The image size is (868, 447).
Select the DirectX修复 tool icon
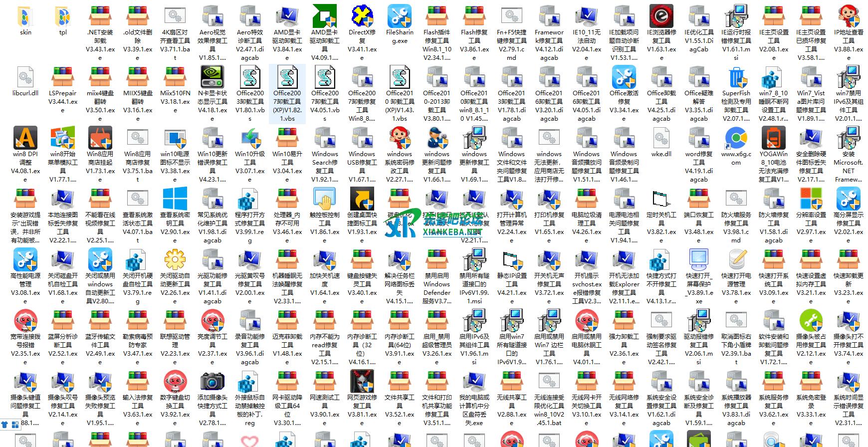point(362,17)
